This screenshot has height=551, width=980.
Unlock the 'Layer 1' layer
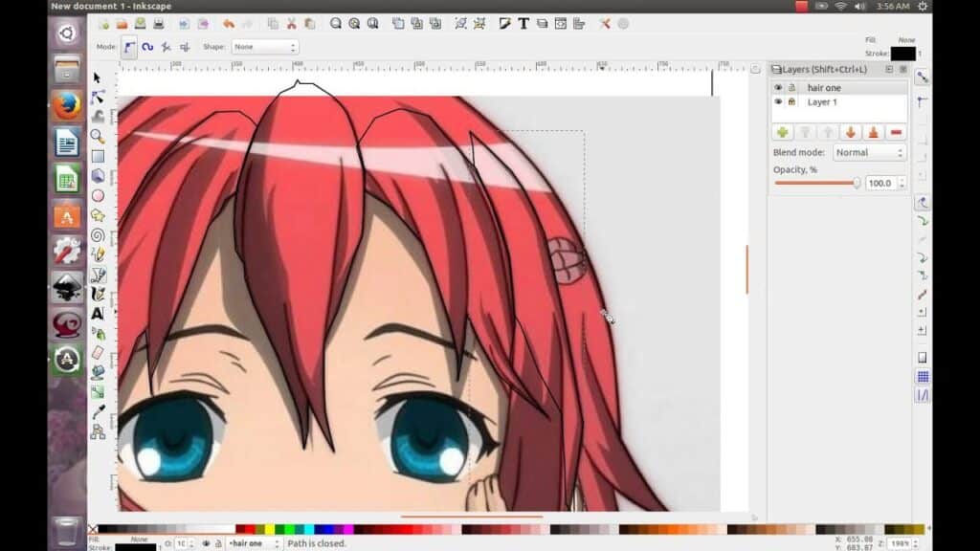tap(791, 101)
